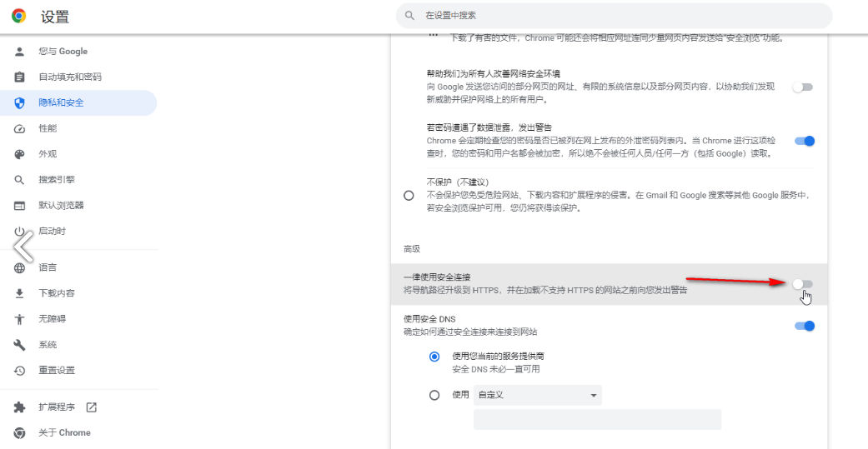Select 使用您当前的服务提供商 radio option
The width and height of the screenshot is (868, 449).
point(434,357)
